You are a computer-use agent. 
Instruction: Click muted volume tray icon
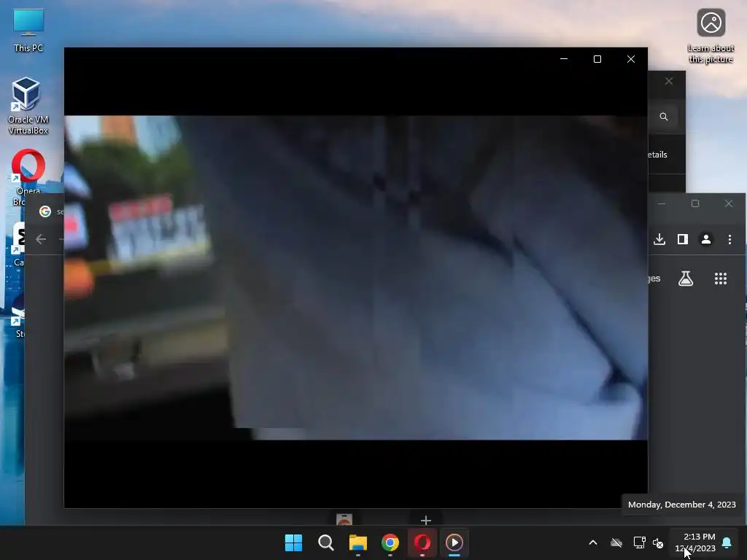(658, 542)
